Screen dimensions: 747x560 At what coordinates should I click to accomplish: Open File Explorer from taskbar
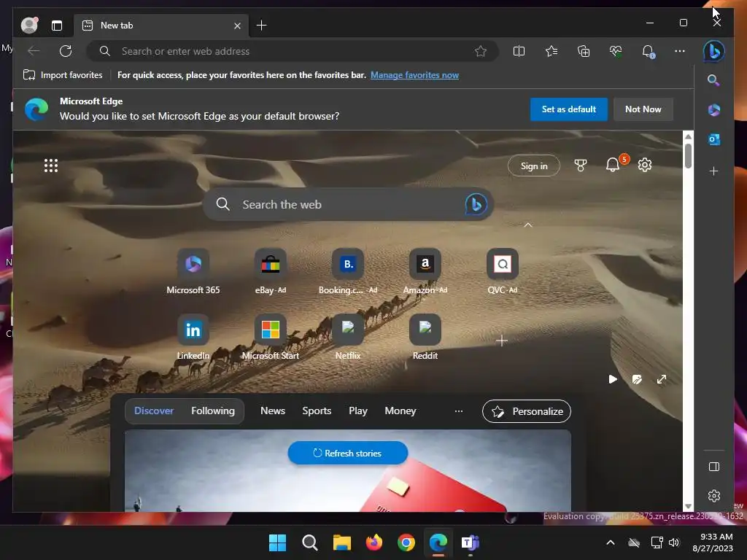(x=341, y=542)
